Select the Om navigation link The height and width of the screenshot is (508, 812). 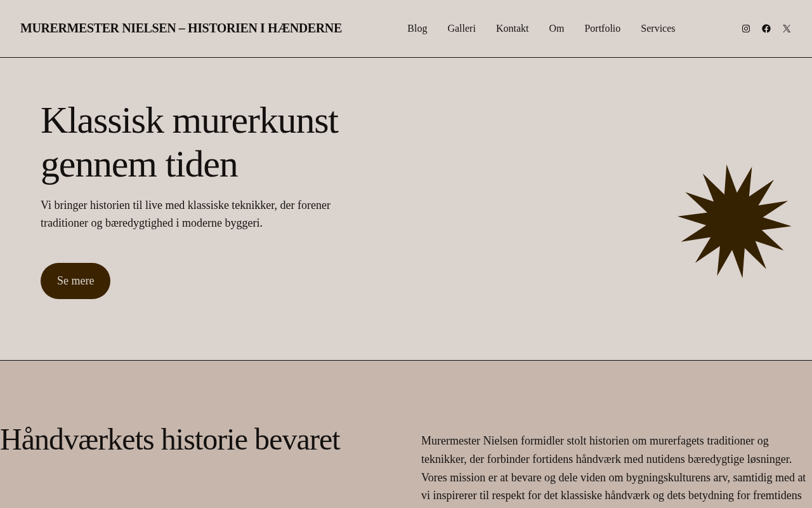[556, 29]
